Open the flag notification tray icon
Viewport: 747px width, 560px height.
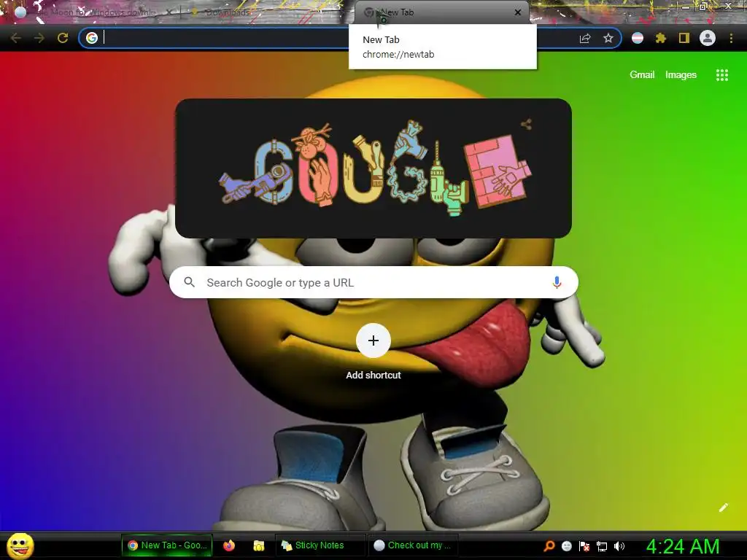point(584,546)
